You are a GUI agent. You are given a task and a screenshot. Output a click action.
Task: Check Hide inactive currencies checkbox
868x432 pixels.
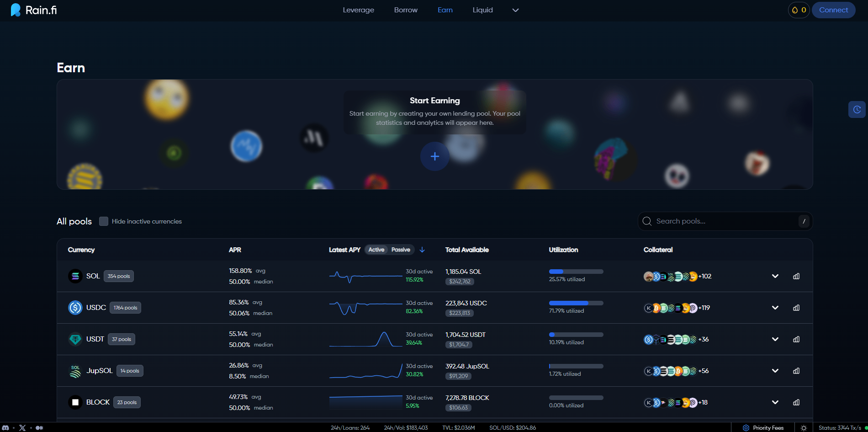104,221
